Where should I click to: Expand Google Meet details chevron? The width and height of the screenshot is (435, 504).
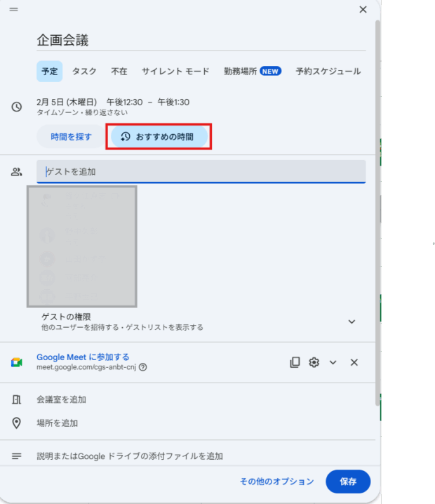pos(333,362)
